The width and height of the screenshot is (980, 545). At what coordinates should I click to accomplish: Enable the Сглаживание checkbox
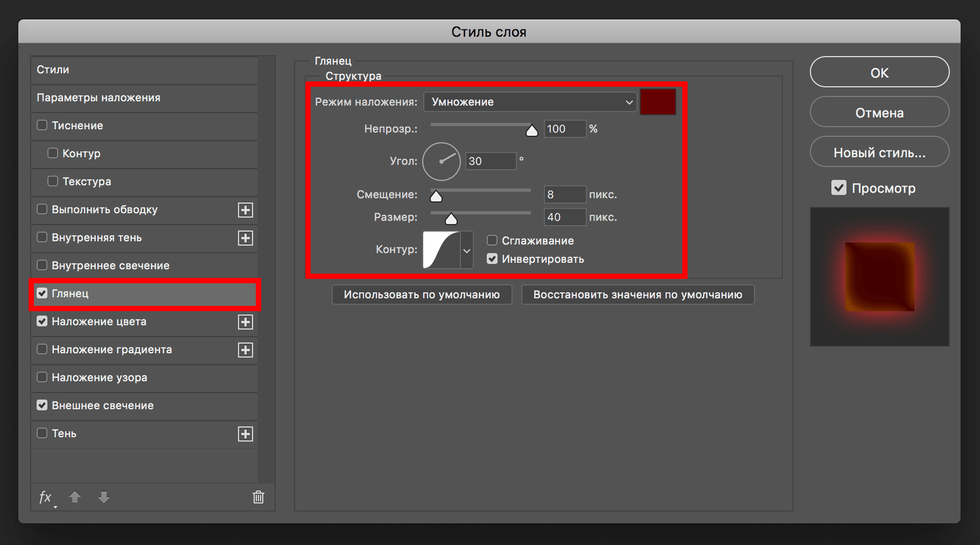click(492, 241)
